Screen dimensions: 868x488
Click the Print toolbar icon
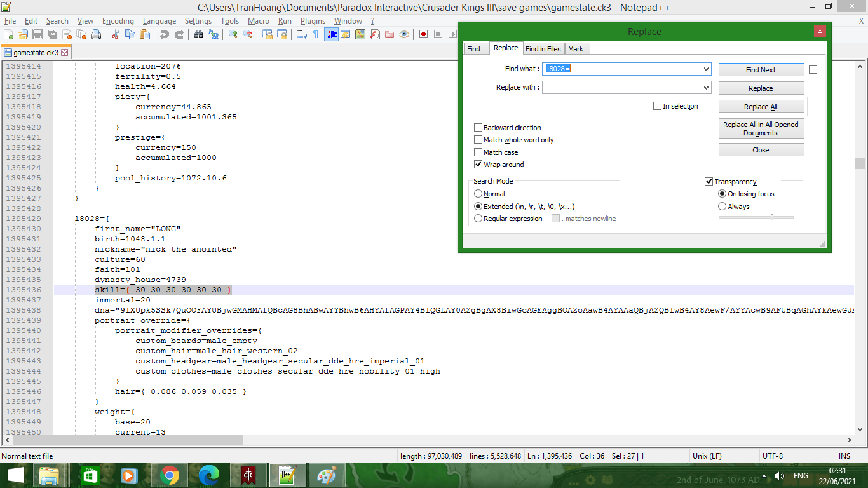tap(96, 34)
